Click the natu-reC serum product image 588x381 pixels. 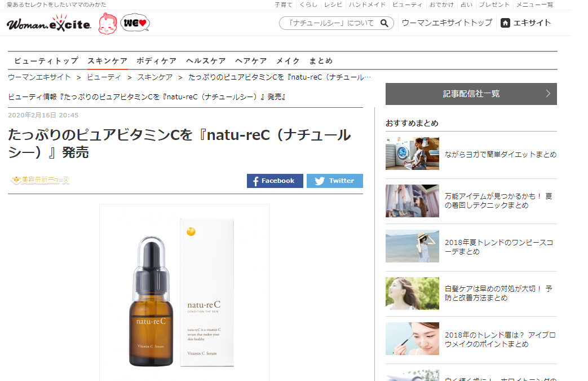click(184, 292)
